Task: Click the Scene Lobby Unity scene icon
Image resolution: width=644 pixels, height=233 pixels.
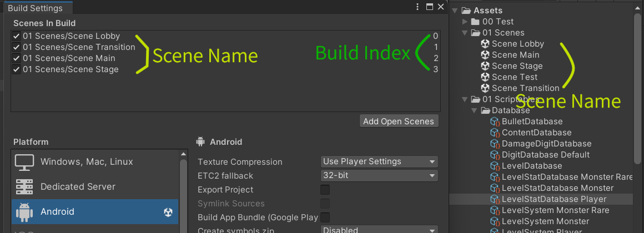Action: (485, 43)
